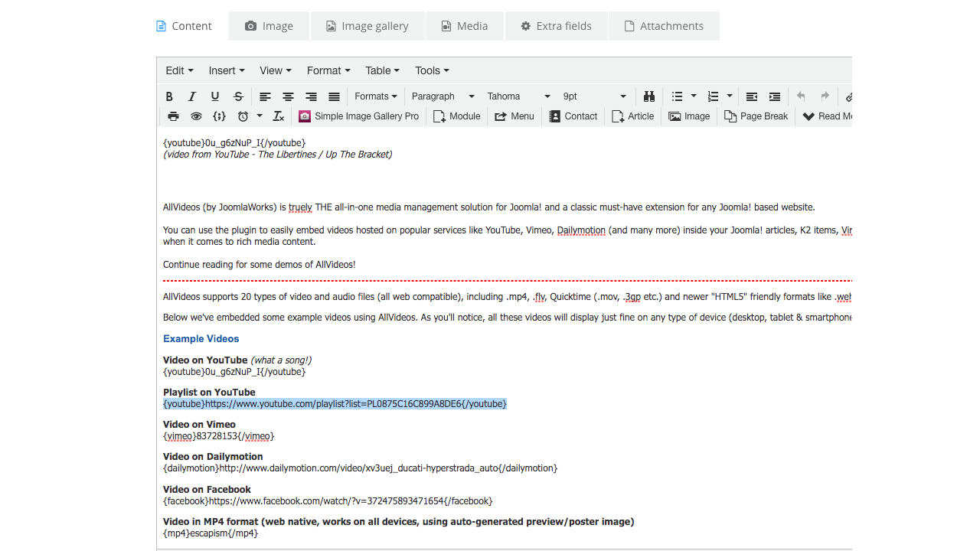Click the preview eye icon

click(x=196, y=116)
